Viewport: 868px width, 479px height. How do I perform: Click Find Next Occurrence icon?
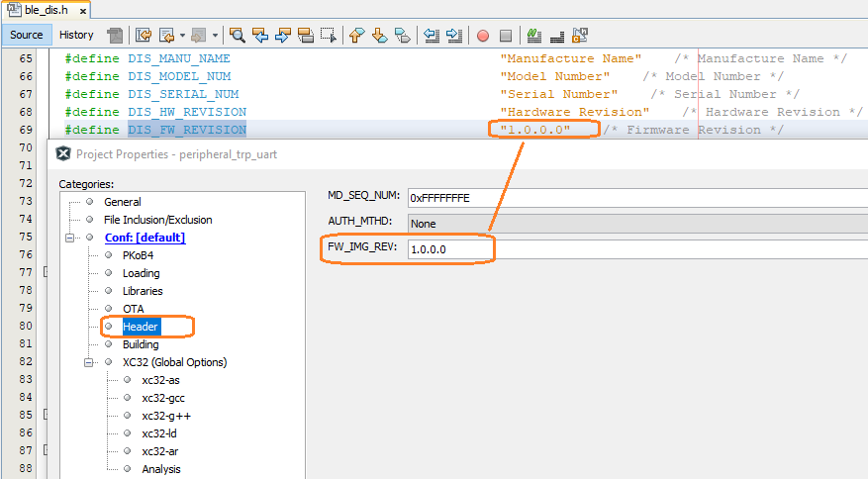[x=283, y=36]
